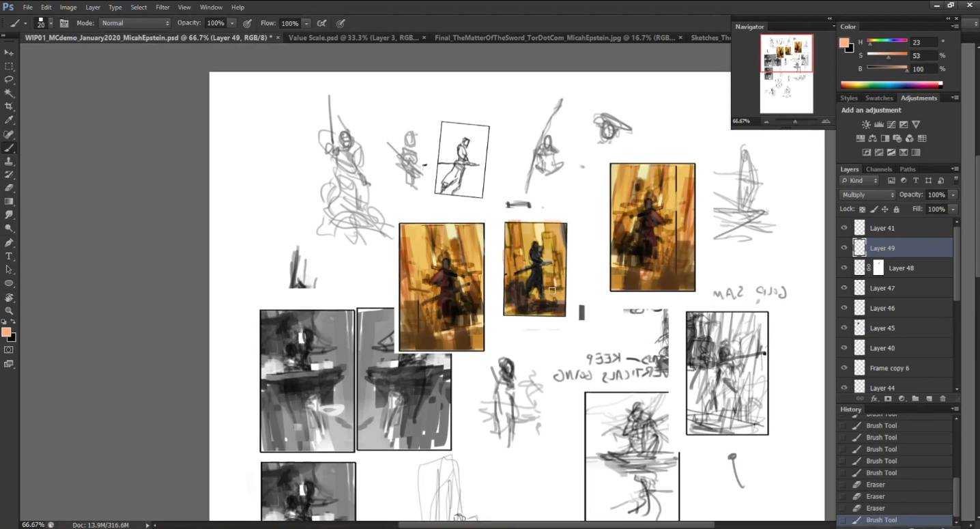Hide Layer 41 visibility eye
Viewport: 980px width, 529px height.
click(844, 228)
